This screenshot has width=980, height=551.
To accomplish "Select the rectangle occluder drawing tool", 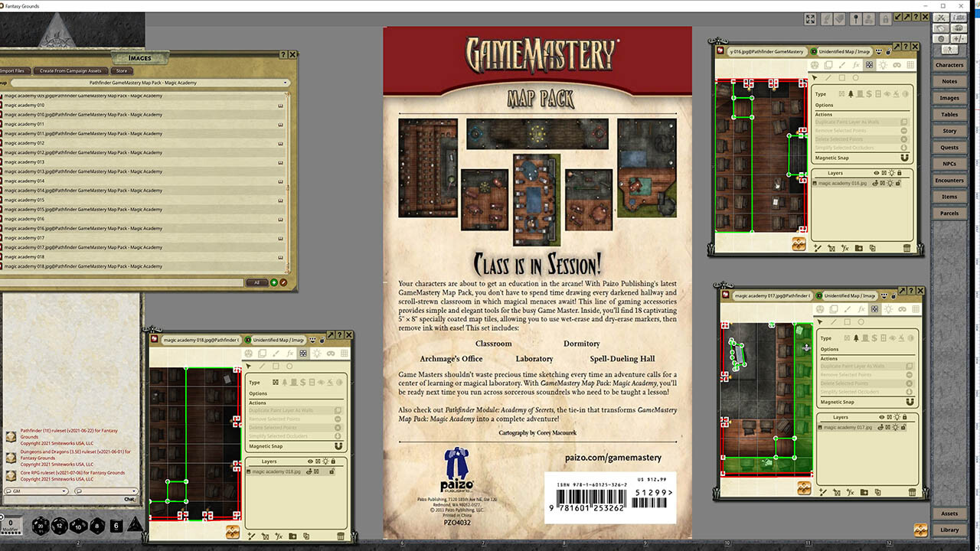I will [x=276, y=366].
